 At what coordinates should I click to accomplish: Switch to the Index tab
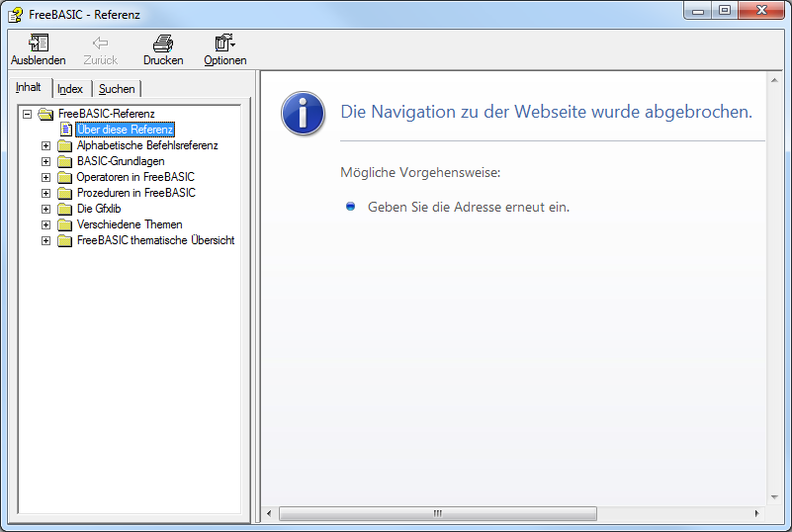pyautogui.click(x=70, y=89)
